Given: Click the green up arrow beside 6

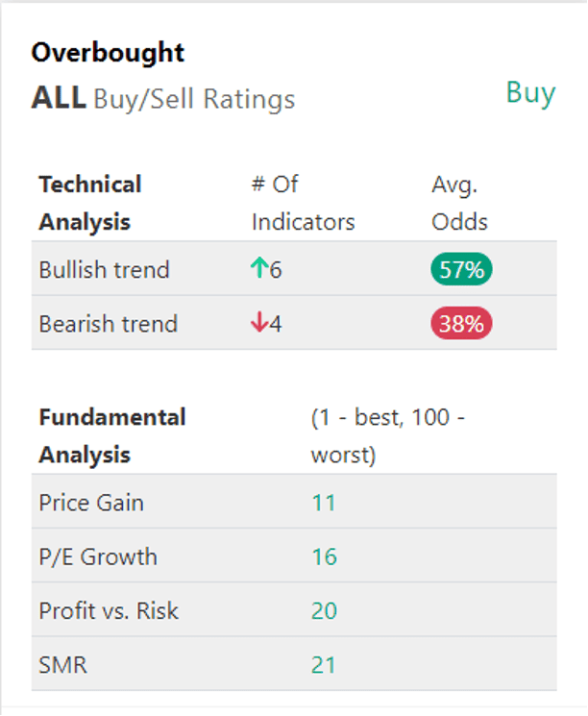Looking at the screenshot, I should pos(259,268).
